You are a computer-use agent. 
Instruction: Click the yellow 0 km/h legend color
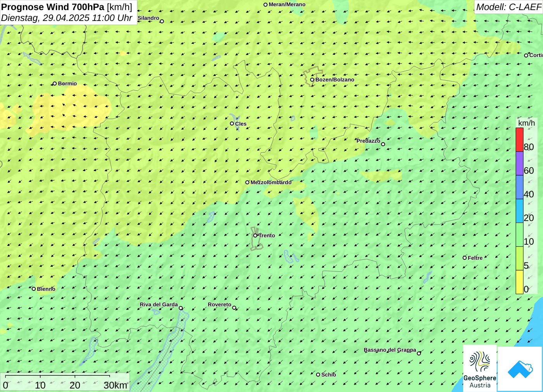(x=519, y=282)
